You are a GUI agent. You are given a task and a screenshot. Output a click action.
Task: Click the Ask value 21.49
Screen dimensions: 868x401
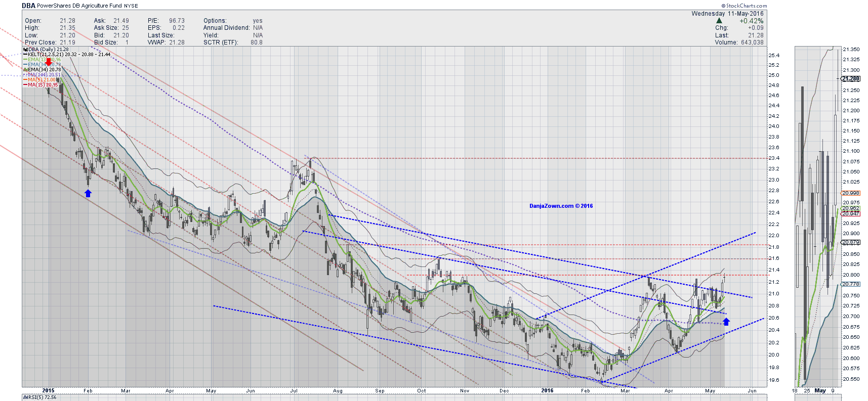121,21
